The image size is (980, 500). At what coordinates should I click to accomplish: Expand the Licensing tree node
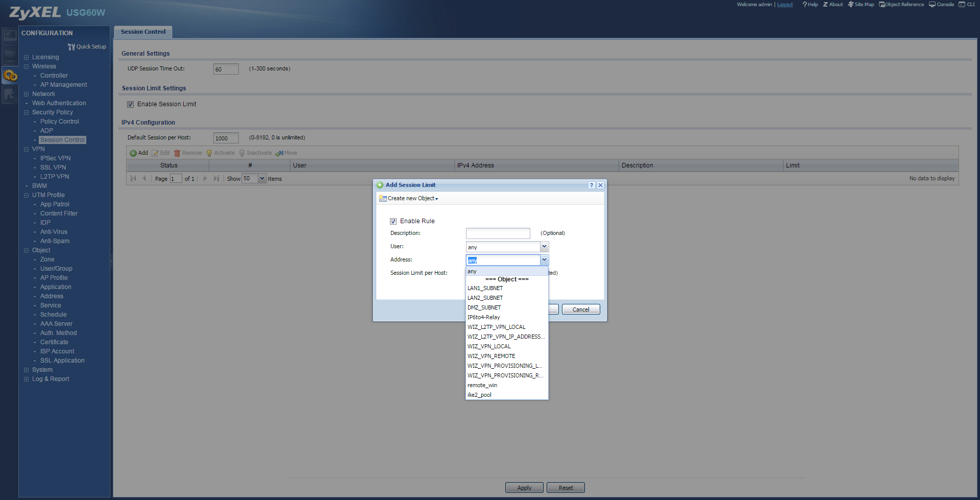27,58
